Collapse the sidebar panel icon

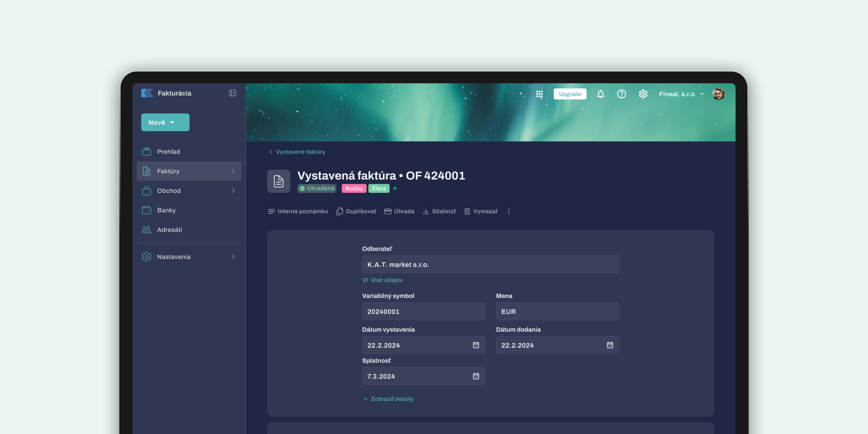[x=232, y=93]
